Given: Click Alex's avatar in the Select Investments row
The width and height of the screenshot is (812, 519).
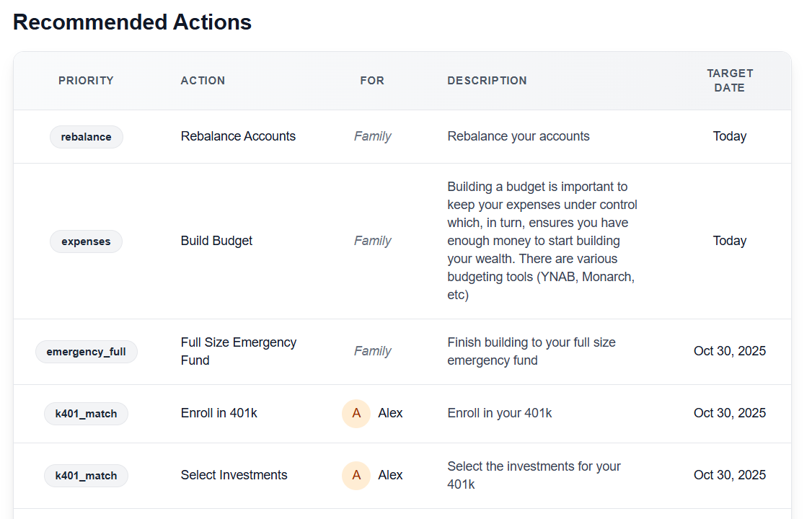Looking at the screenshot, I should (356, 476).
